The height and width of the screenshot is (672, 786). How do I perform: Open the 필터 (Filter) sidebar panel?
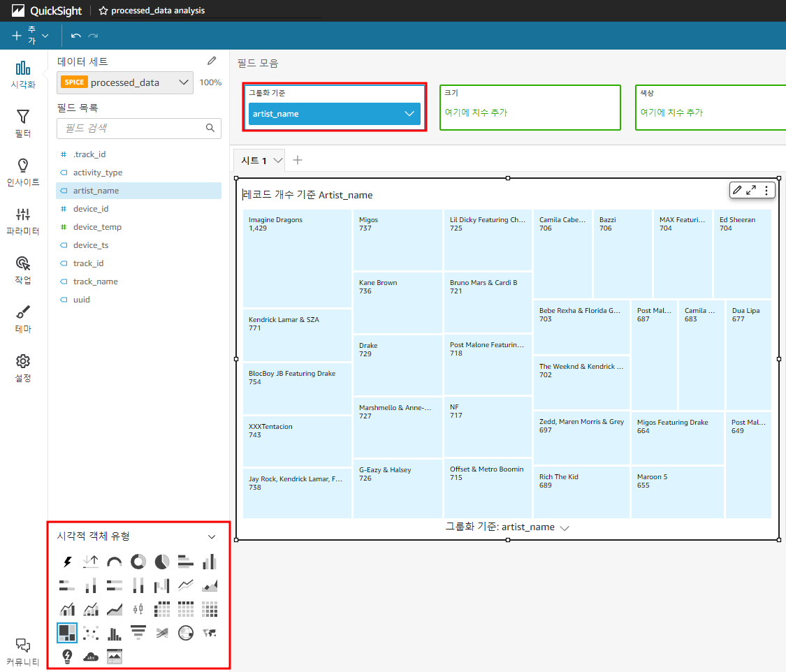pos(23,123)
